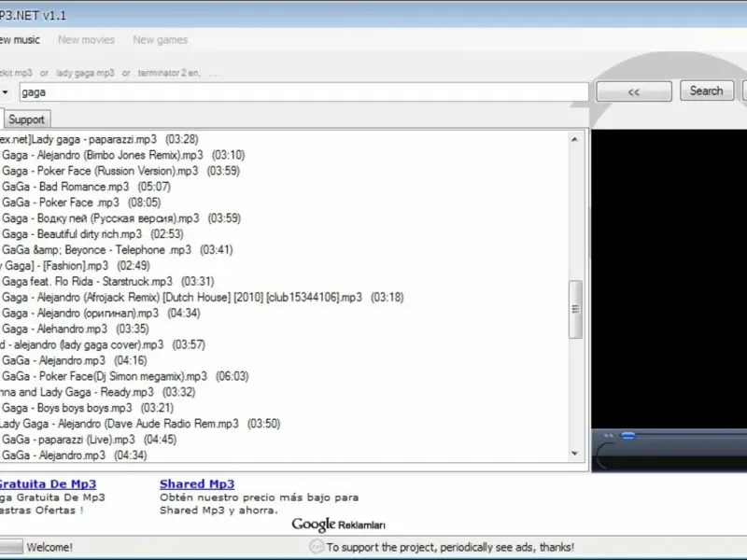Select 'alejandro (lady gaga cover).mp3' row
This screenshot has width=747, height=560.
(103, 344)
